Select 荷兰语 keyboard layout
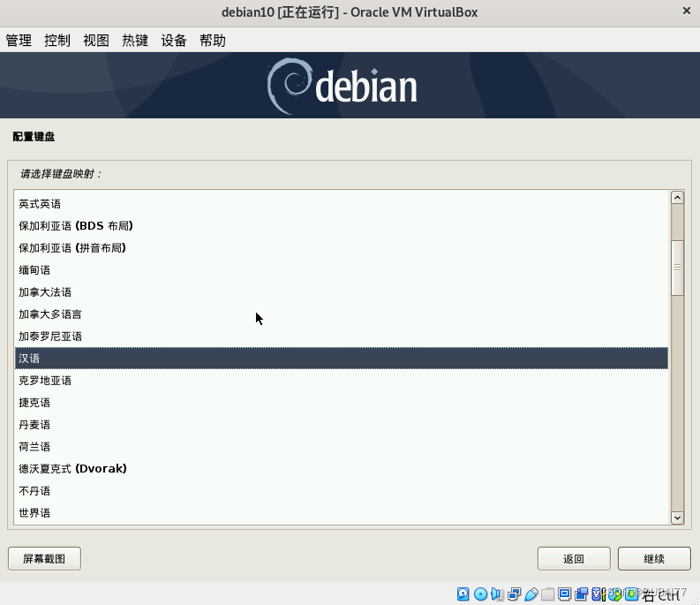This screenshot has width=700, height=605. 342,447
